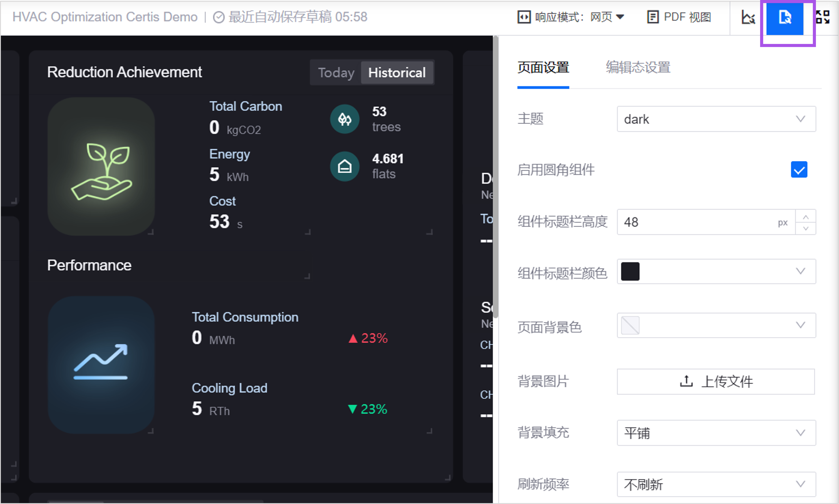The image size is (839, 504).
Task: Open PDF 视图 via its document icon
Action: [x=652, y=17]
